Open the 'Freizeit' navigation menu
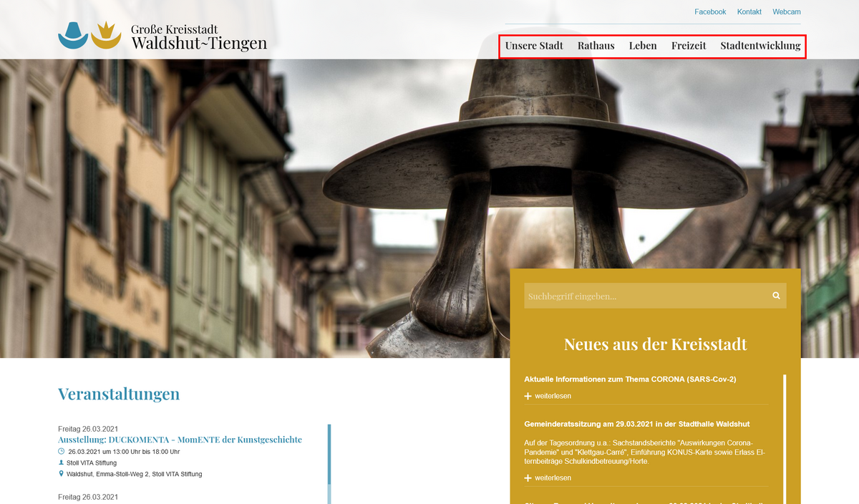Screen dimensions: 859x504 point(689,46)
